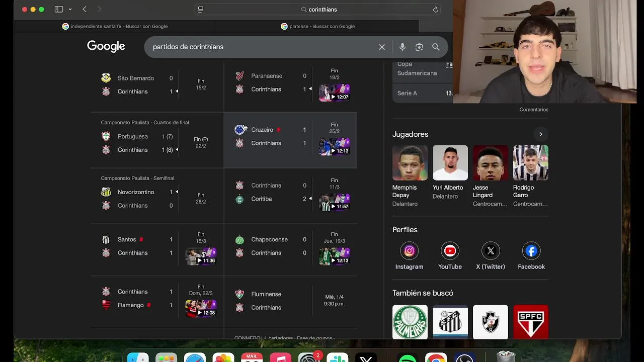Click the Chapecoense team crest
The height and width of the screenshot is (362, 644).
pos(239,240)
